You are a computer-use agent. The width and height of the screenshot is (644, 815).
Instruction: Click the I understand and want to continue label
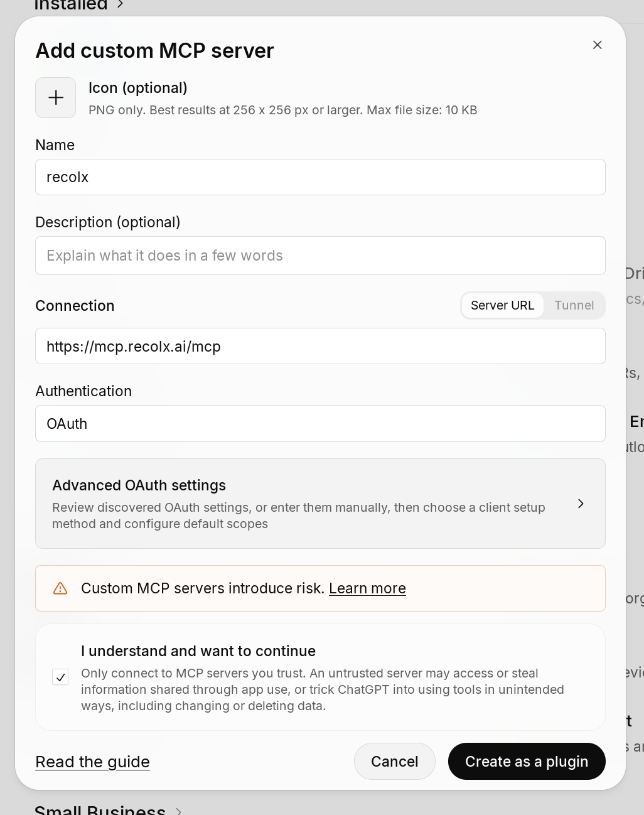click(x=198, y=651)
